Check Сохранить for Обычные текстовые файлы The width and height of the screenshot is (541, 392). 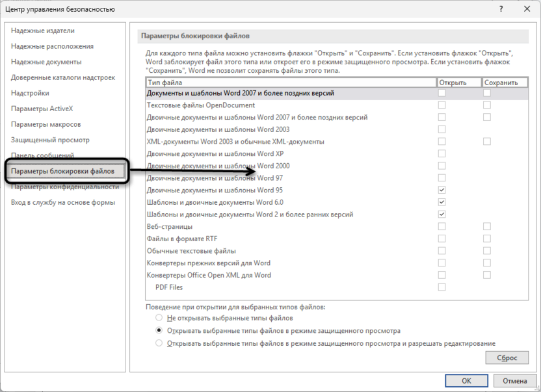pyautogui.click(x=487, y=251)
